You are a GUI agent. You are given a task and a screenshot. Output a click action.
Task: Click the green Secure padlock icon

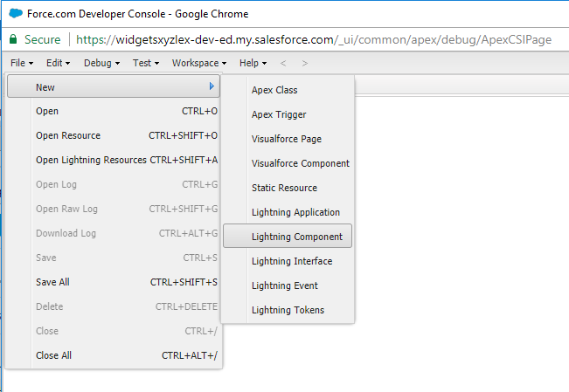point(13,39)
